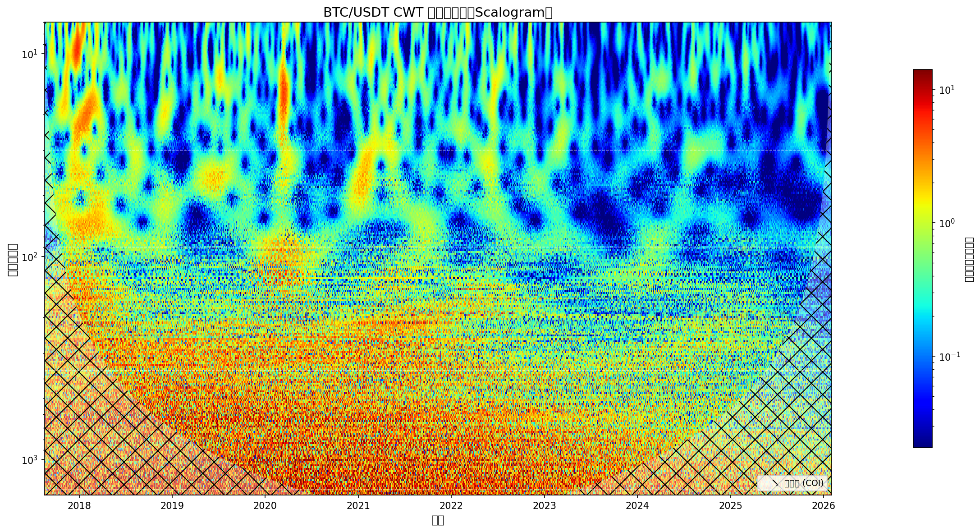This screenshot has height=532, width=980.
Task: Select the 2022 x-axis tick label
Action: pos(451,506)
